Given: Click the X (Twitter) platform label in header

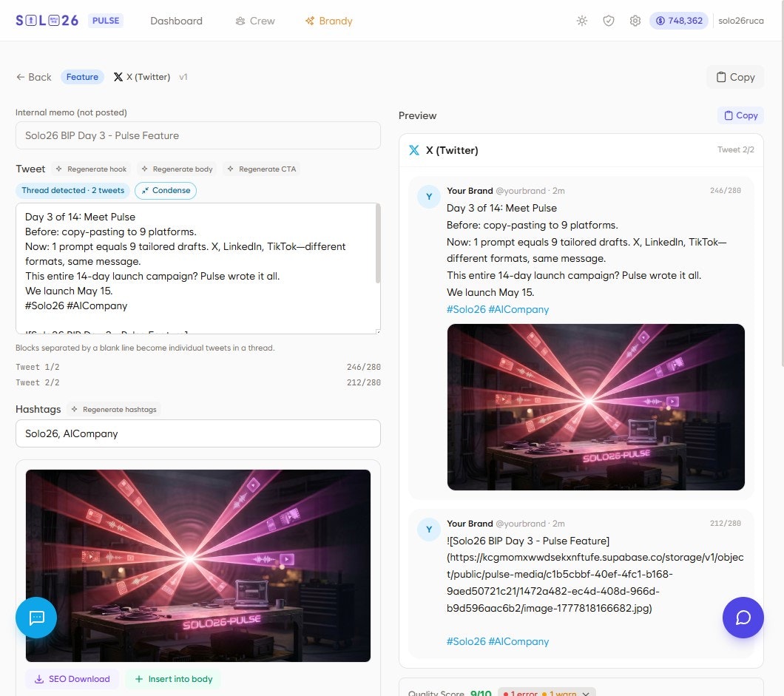Looking at the screenshot, I should [142, 77].
